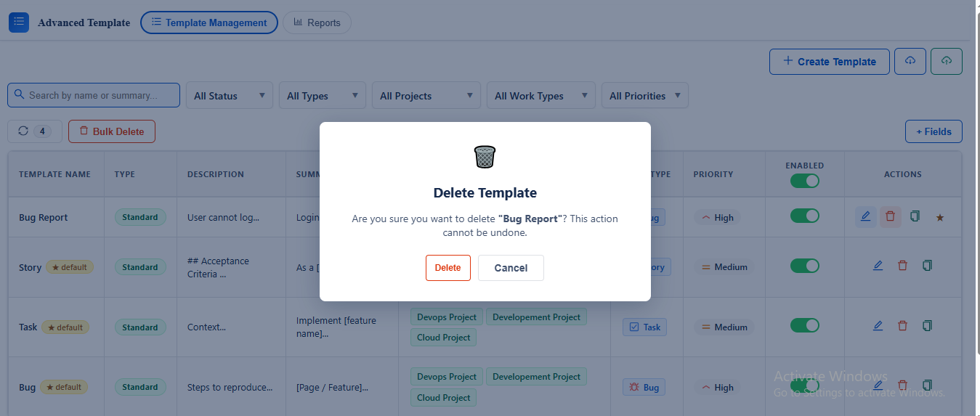980x416 pixels.
Task: Click the trash icon in Story row
Action: [902, 266]
